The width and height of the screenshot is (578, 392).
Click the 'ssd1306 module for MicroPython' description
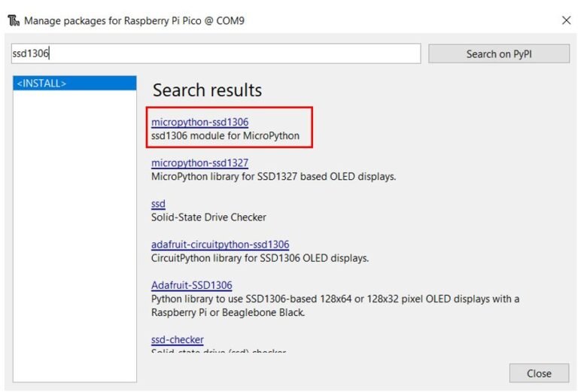point(225,136)
